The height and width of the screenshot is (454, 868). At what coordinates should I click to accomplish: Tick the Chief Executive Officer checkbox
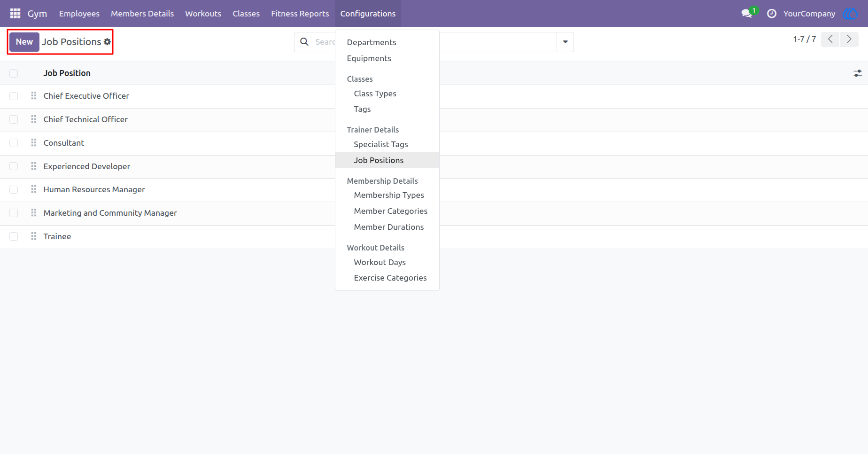click(14, 96)
